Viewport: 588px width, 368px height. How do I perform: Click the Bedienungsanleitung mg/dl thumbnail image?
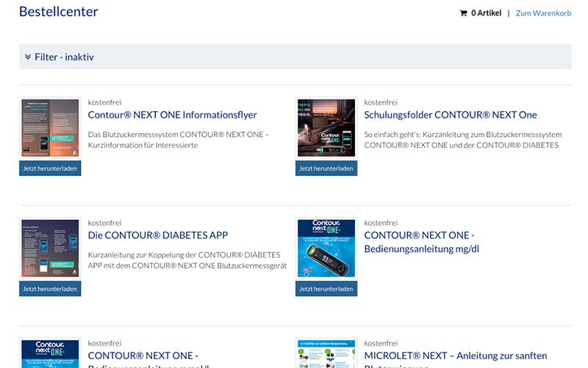[326, 248]
